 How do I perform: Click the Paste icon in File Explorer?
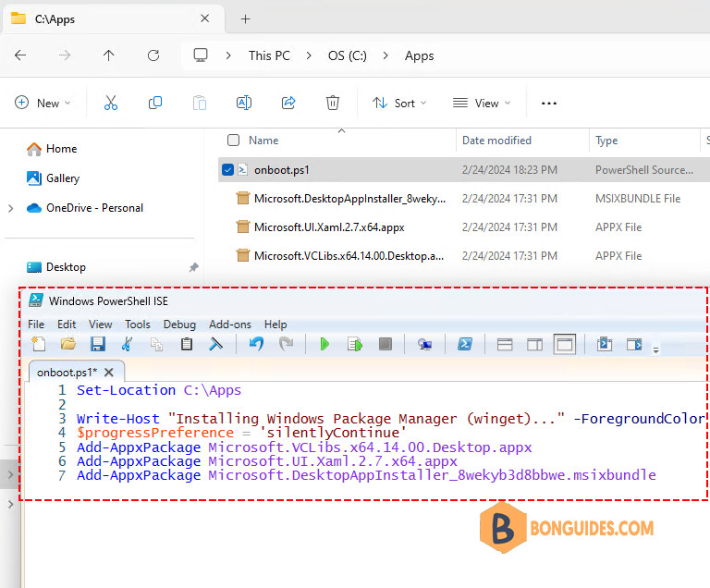point(200,103)
